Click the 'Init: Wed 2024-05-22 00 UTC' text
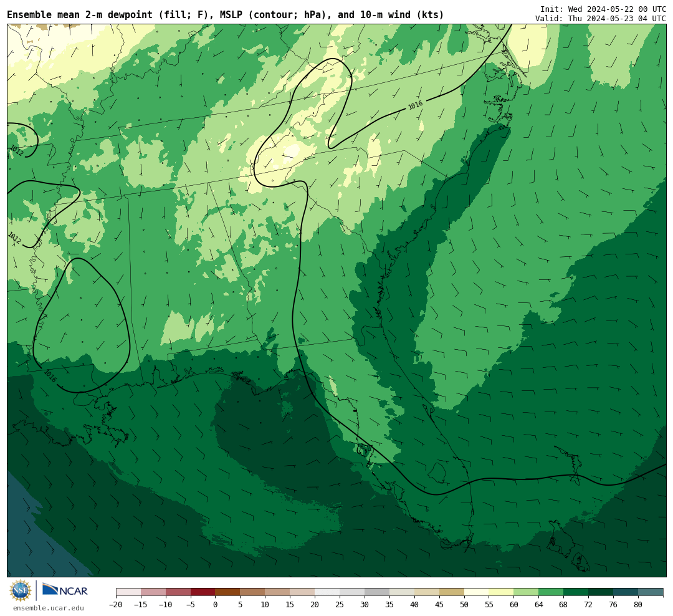This screenshot has width=673, height=616. coord(603,9)
